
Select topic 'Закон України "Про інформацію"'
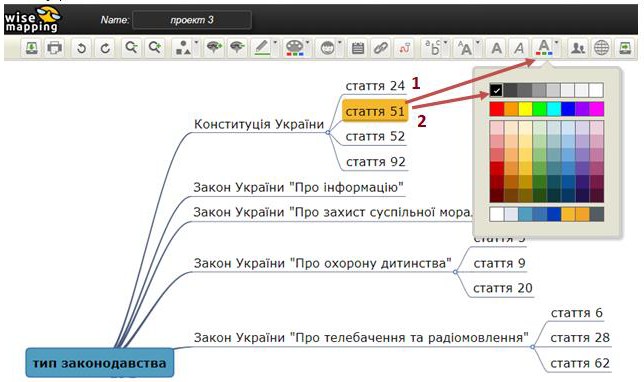[x=299, y=187]
